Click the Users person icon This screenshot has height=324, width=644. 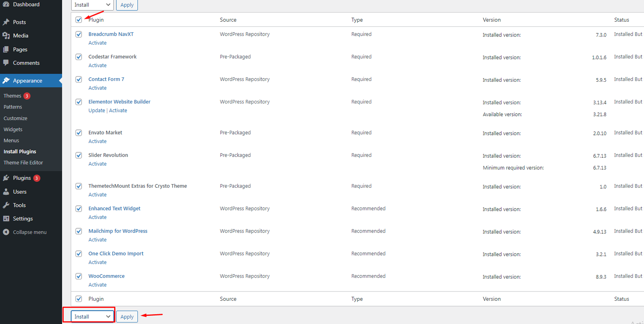pyautogui.click(x=6, y=192)
